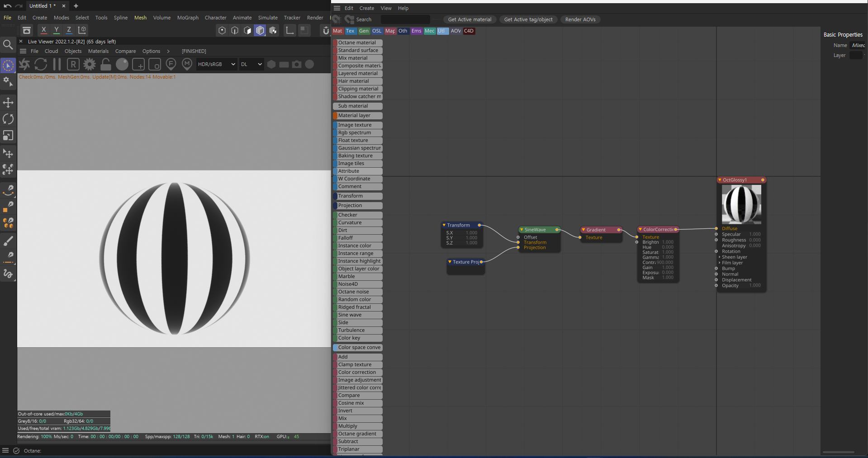Restart the Live Viewer render

pos(41,64)
